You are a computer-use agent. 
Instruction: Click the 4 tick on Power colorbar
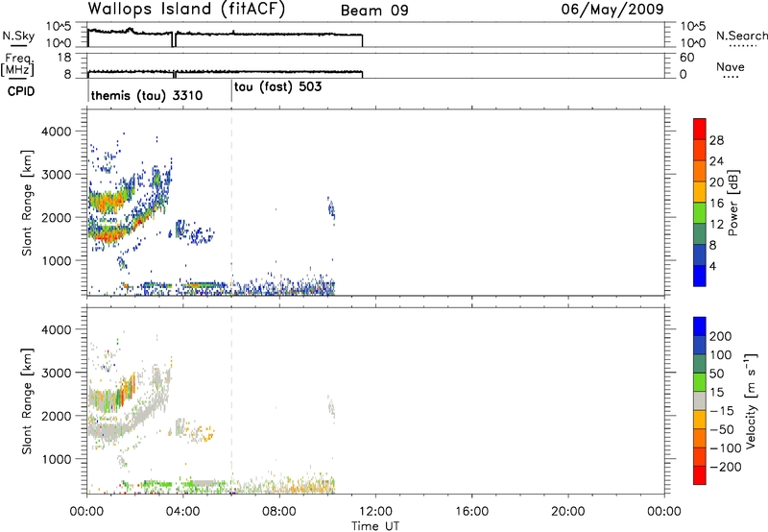point(713,266)
